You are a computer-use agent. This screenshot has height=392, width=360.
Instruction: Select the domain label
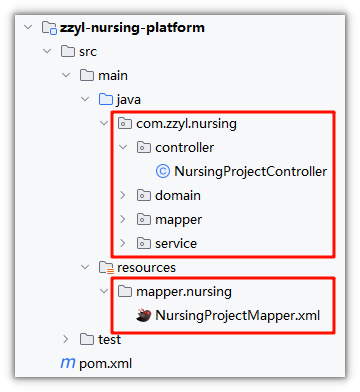click(x=178, y=195)
